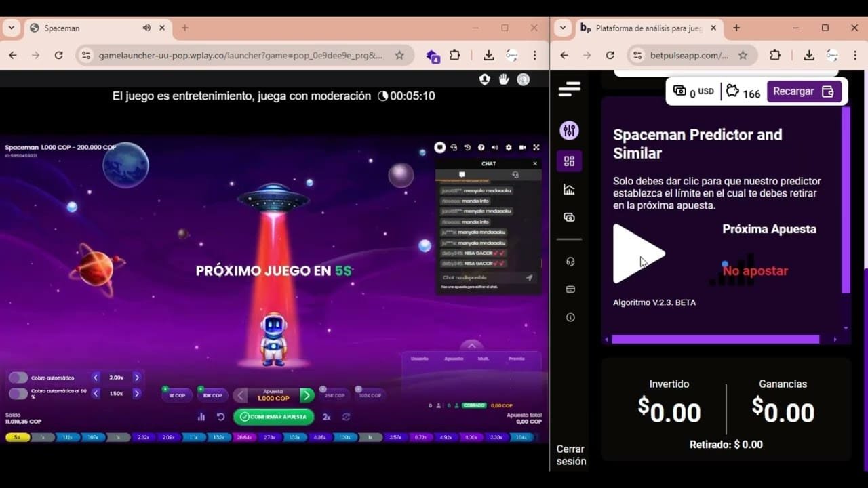The width and height of the screenshot is (868, 488).
Task: Toggle the 'Cobro automático al 50 %' switch
Action: (18, 393)
